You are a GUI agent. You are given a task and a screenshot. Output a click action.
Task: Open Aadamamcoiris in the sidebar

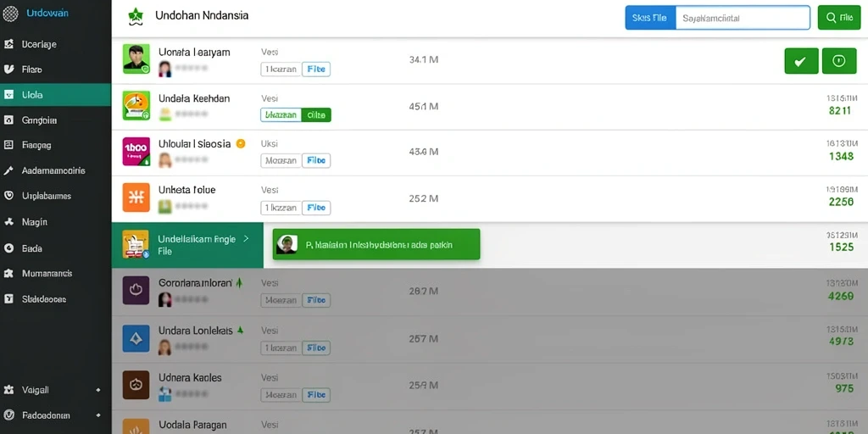tap(55, 170)
